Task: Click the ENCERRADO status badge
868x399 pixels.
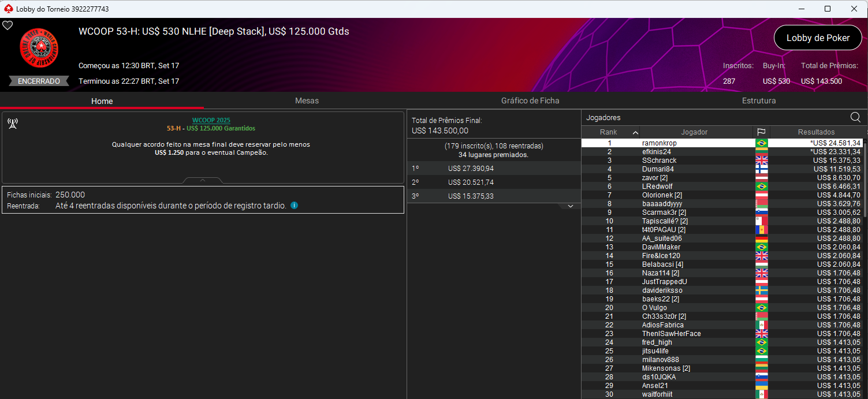Action: coord(39,81)
